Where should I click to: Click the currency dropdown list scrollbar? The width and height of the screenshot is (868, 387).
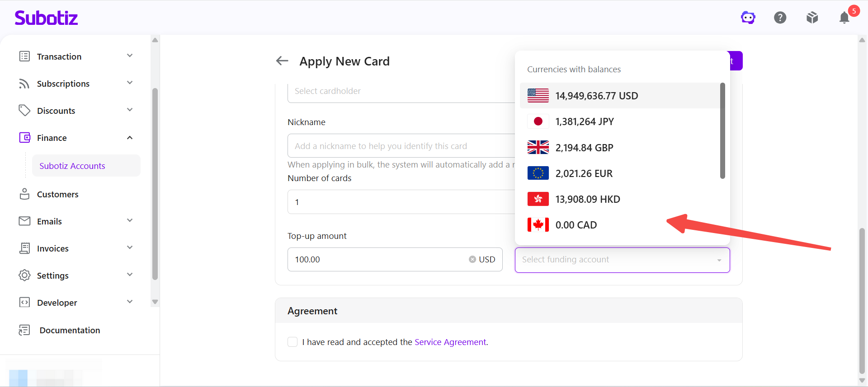(722, 131)
